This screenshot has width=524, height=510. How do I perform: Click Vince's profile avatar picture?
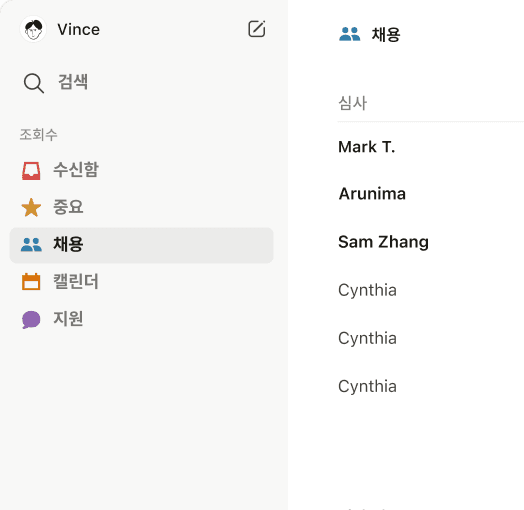coord(33,29)
